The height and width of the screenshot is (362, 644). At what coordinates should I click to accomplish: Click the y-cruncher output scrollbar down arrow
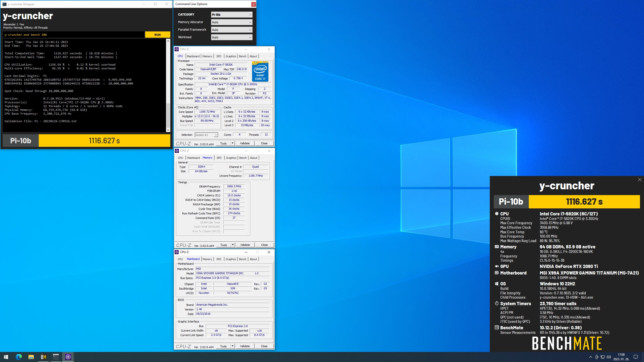tap(168, 130)
